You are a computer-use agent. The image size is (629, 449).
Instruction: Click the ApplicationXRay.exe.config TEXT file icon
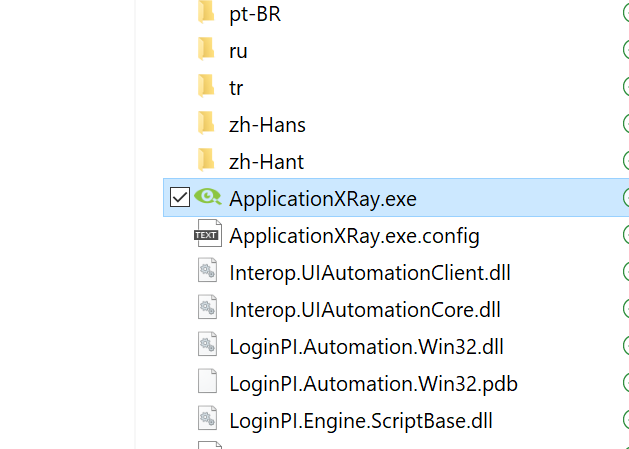(x=208, y=234)
